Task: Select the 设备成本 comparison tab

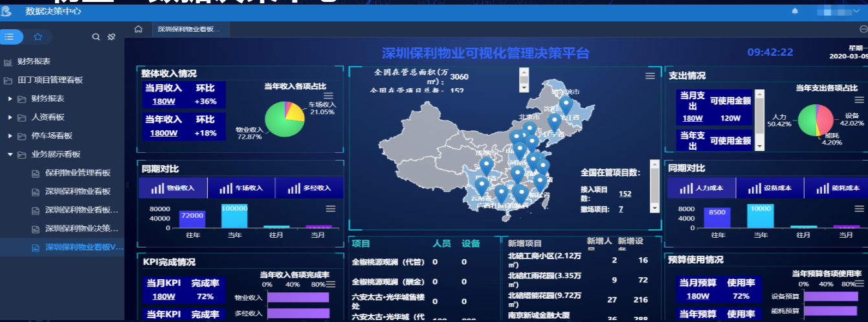Action: click(x=770, y=188)
